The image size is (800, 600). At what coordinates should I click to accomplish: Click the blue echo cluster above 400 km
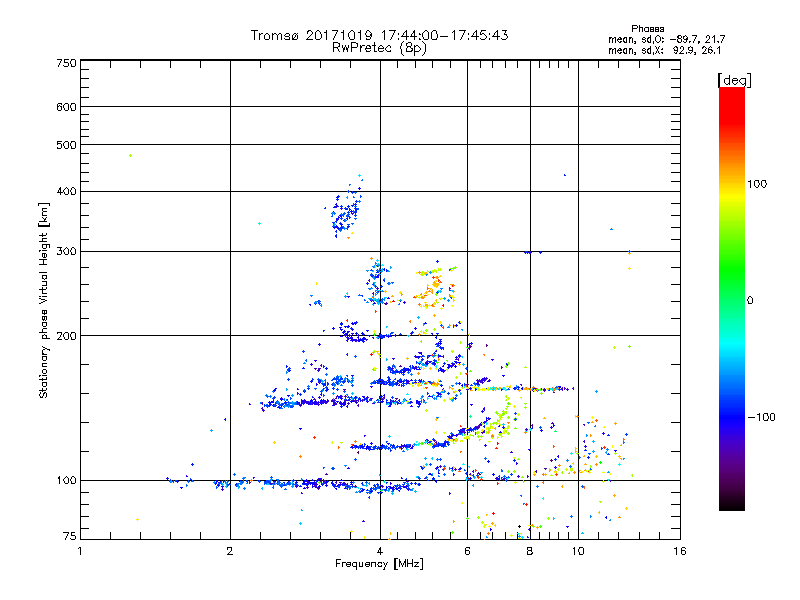click(x=346, y=209)
